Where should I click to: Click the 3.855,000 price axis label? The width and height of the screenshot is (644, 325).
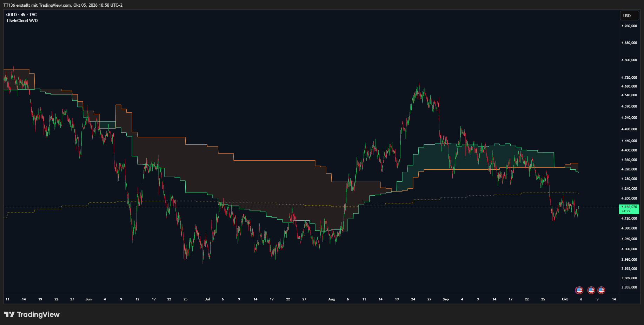(629, 287)
